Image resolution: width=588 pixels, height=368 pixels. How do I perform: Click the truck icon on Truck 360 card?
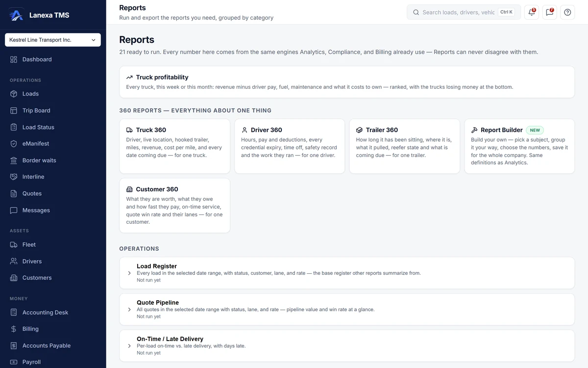click(129, 130)
